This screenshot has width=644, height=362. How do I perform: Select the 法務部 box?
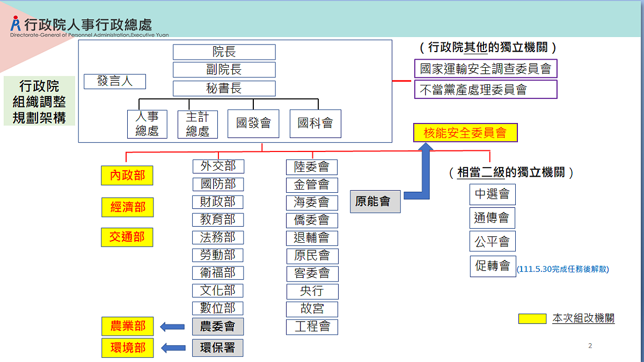click(x=218, y=237)
